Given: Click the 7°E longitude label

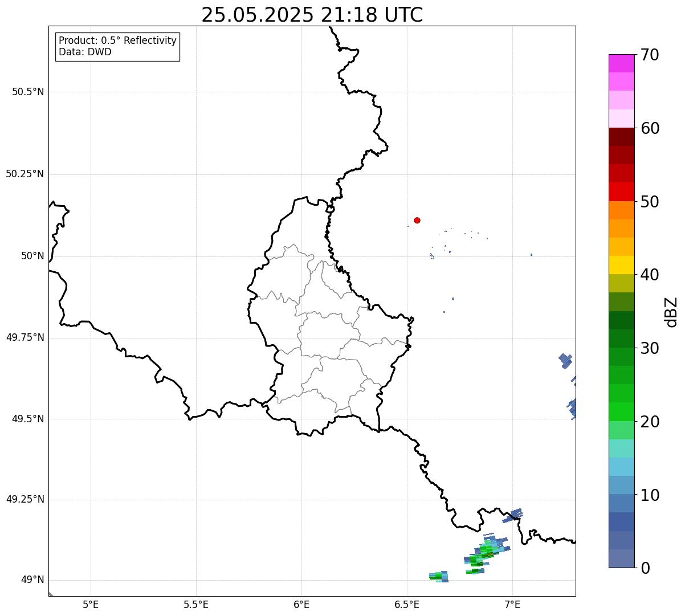Looking at the screenshot, I should coord(512,605).
